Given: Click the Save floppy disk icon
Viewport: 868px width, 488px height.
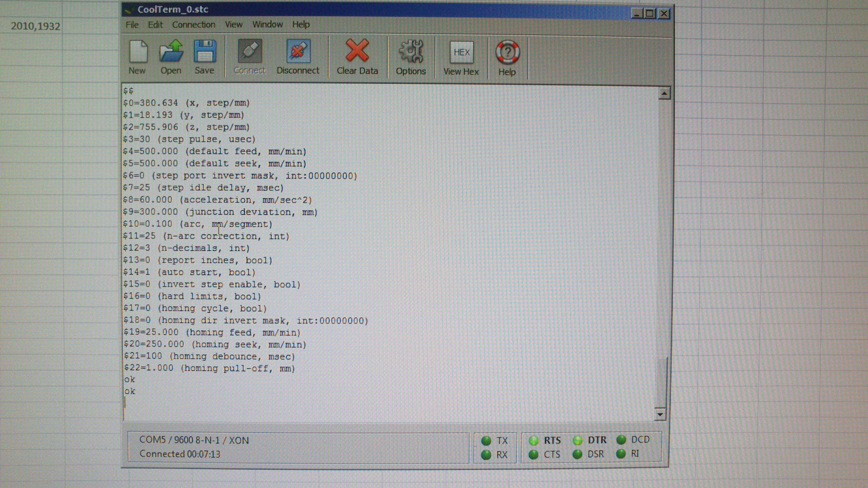Looking at the screenshot, I should (x=205, y=52).
